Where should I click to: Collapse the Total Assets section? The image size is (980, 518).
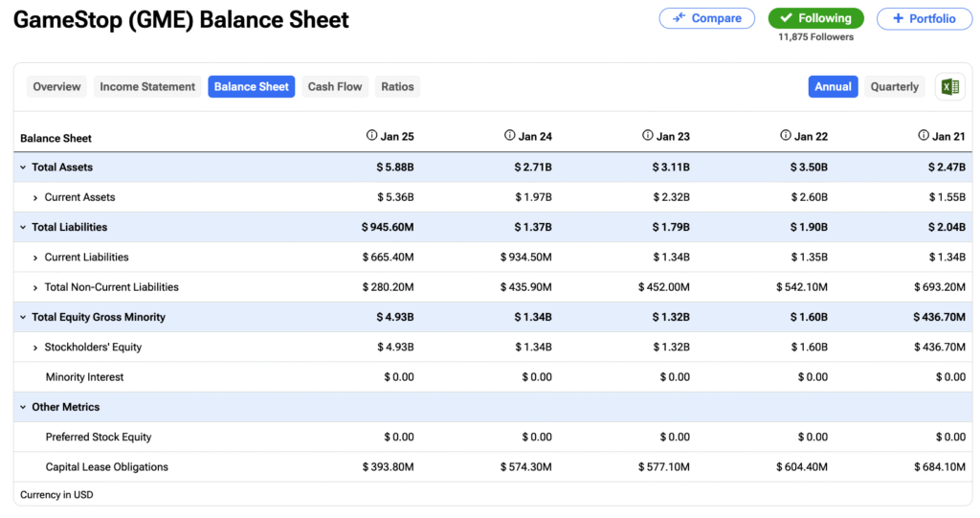click(x=23, y=168)
